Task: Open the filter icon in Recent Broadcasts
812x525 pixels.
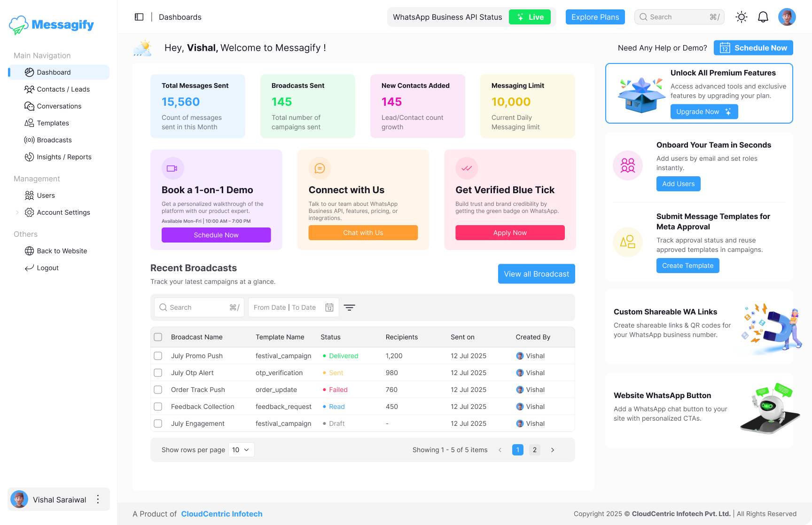Action: pyautogui.click(x=349, y=307)
